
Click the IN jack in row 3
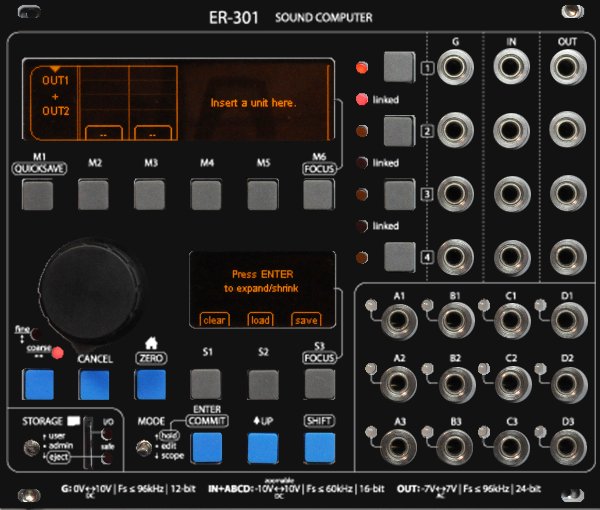point(511,194)
